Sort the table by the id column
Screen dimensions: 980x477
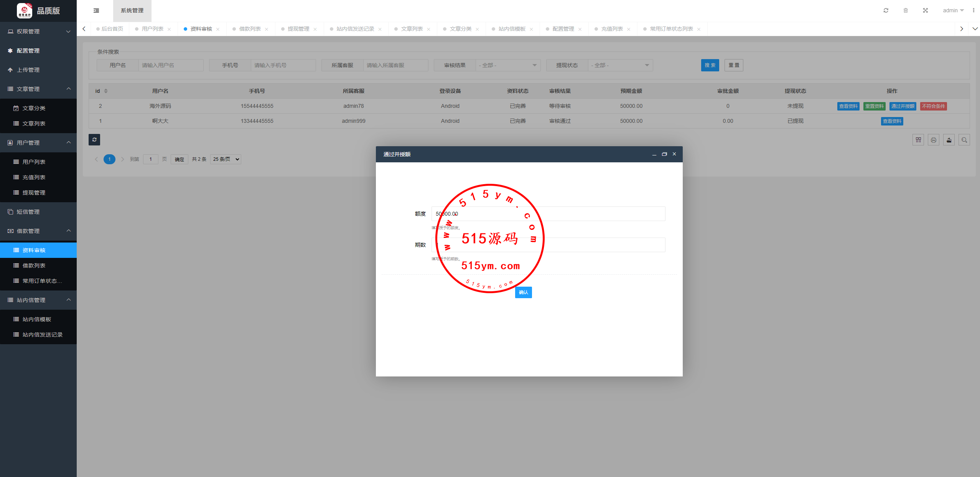[x=106, y=91]
